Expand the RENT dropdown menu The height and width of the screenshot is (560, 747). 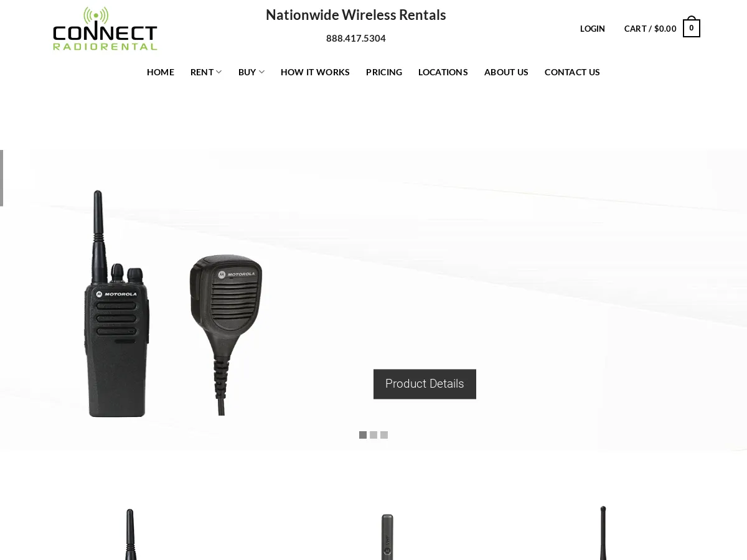click(x=206, y=72)
